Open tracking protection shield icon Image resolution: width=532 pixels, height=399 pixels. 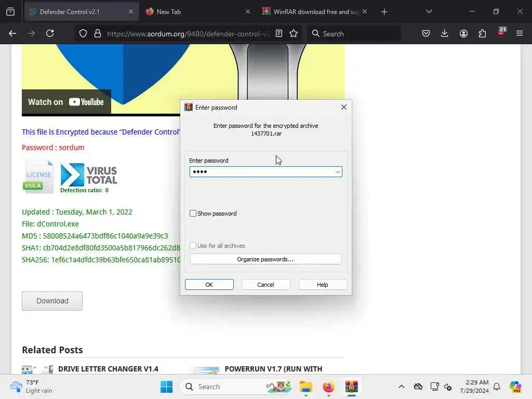click(83, 33)
